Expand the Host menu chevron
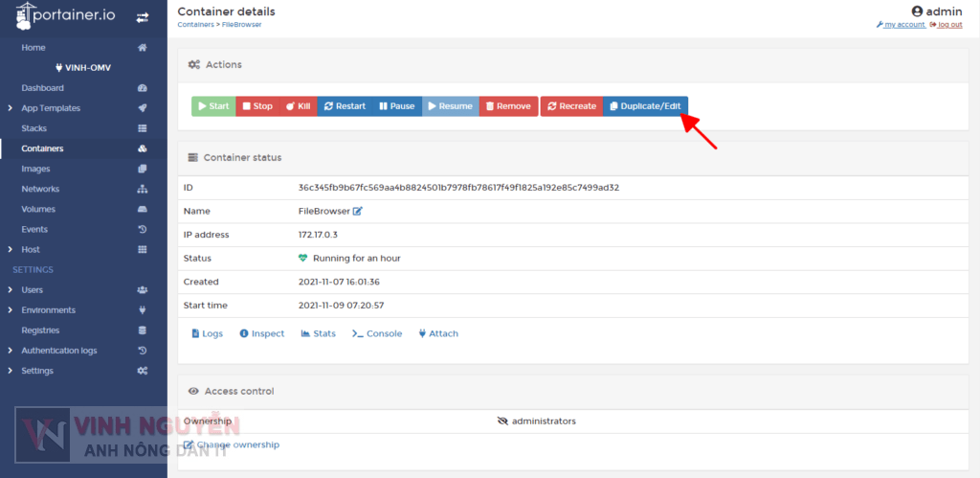 tap(10, 250)
